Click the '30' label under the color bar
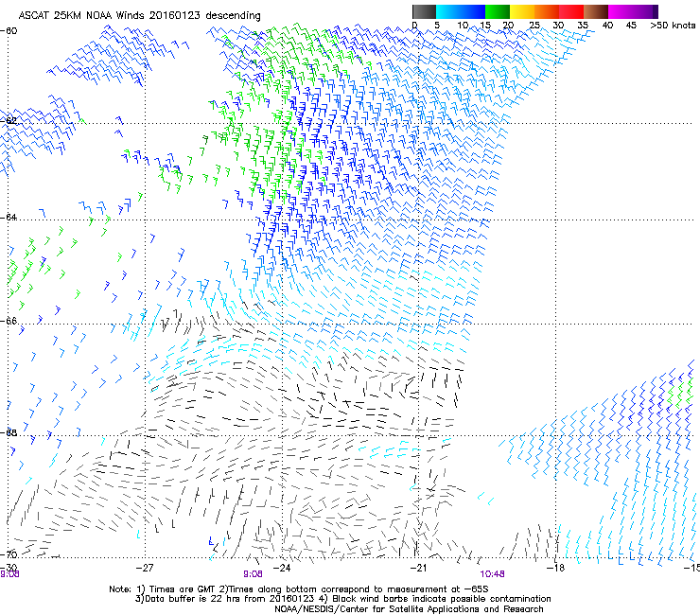 click(x=558, y=25)
